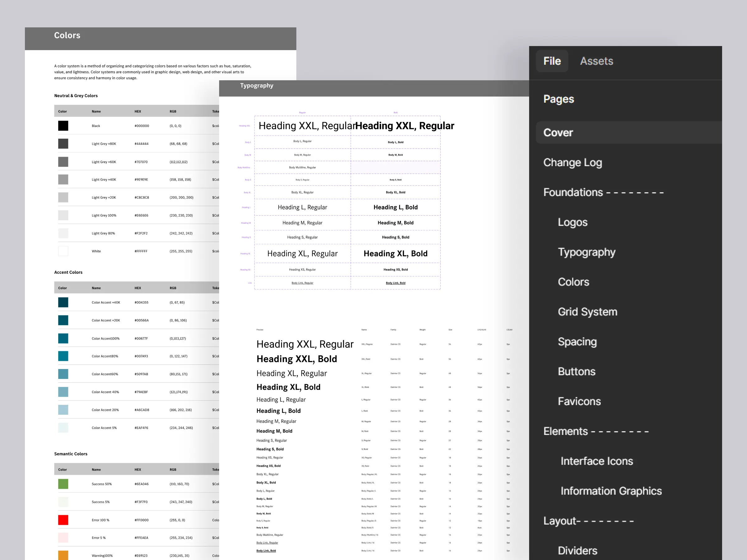Click the Color Accent100% teal swatch
747x560 pixels.
coord(63,338)
